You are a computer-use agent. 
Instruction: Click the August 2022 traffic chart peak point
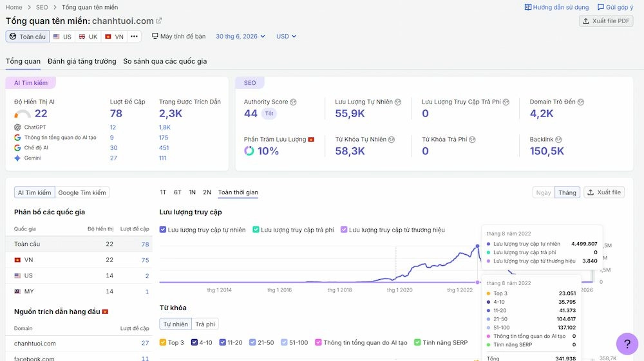pos(477,246)
